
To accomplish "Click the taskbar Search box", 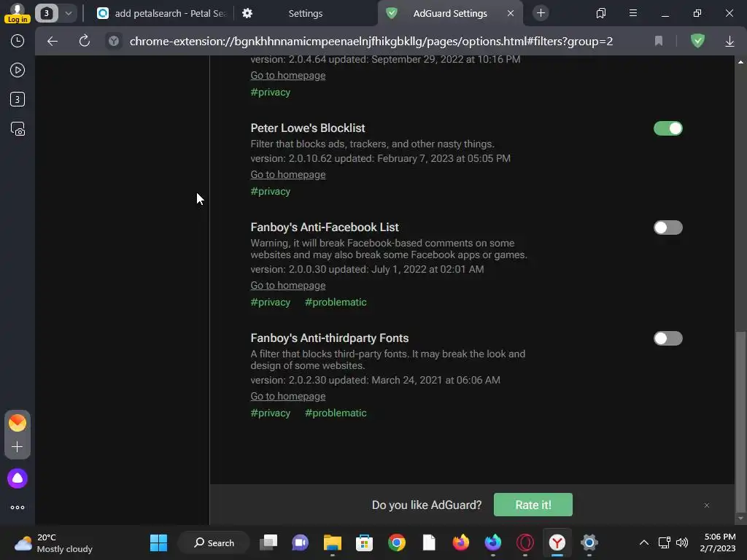I will (x=214, y=542).
